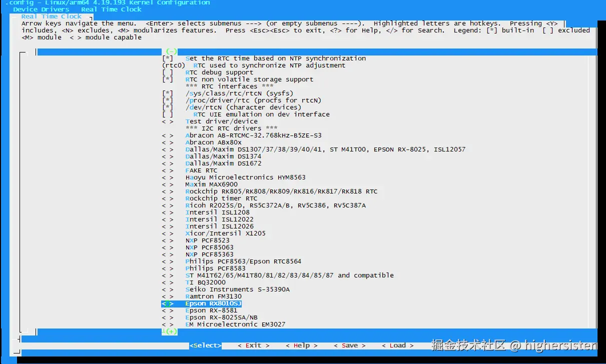Toggle the /dev/rtcN character devices checkbox
This screenshot has height=364, width=606.
168,107
